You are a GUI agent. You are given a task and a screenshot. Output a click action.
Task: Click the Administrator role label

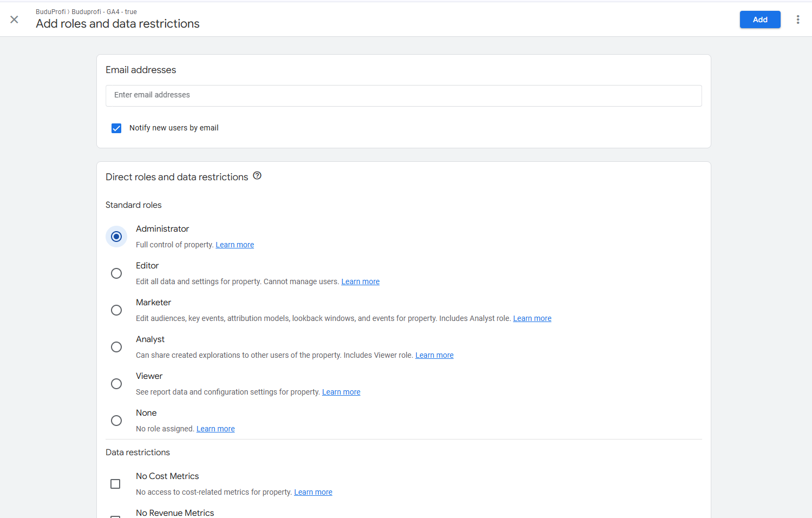pos(162,229)
